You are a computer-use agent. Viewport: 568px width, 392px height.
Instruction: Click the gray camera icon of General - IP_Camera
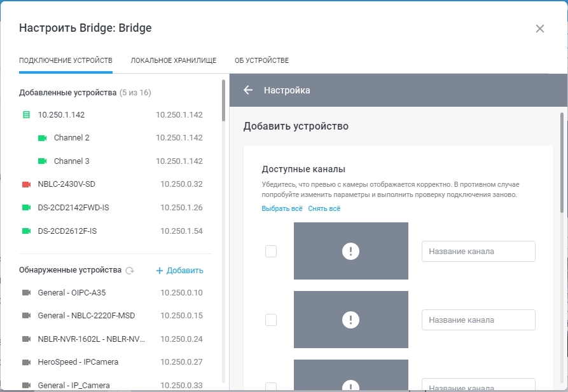(x=27, y=385)
